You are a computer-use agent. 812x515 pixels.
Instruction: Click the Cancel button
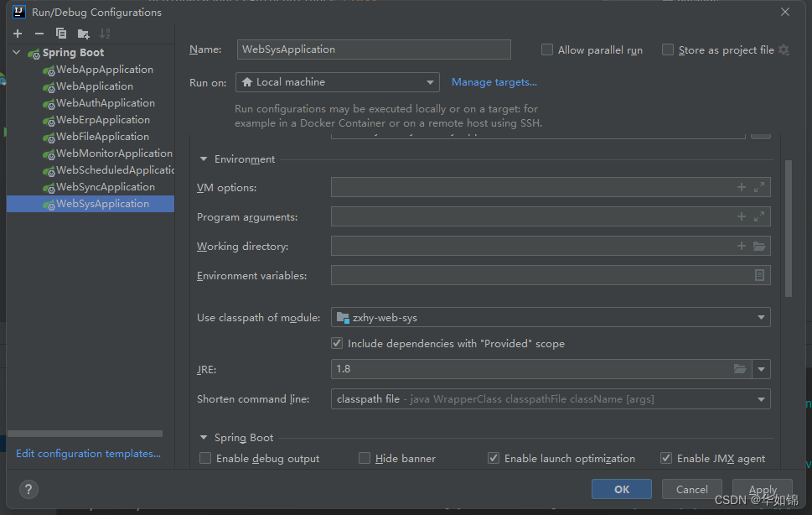pos(692,489)
